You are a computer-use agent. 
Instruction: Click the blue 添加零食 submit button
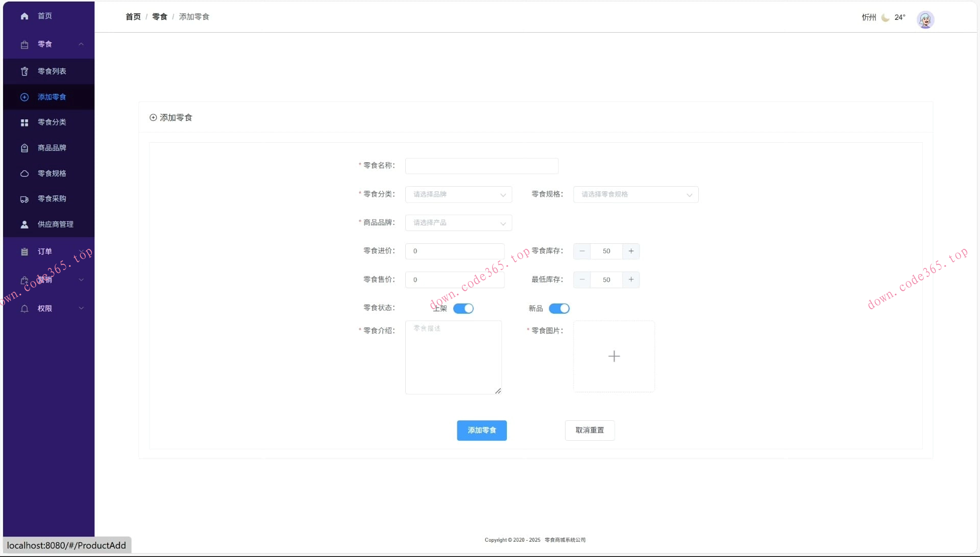coord(481,431)
